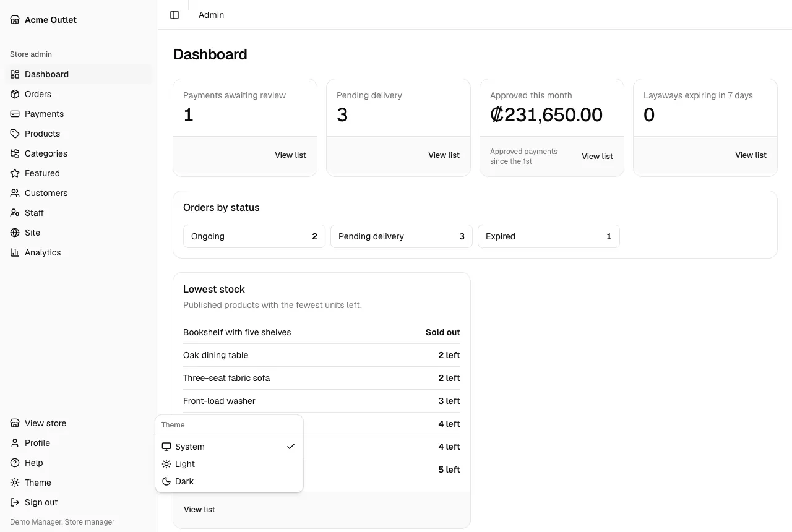Screen dimensions: 792x532
Task: Click the Site globe icon
Action: [x=15, y=233]
